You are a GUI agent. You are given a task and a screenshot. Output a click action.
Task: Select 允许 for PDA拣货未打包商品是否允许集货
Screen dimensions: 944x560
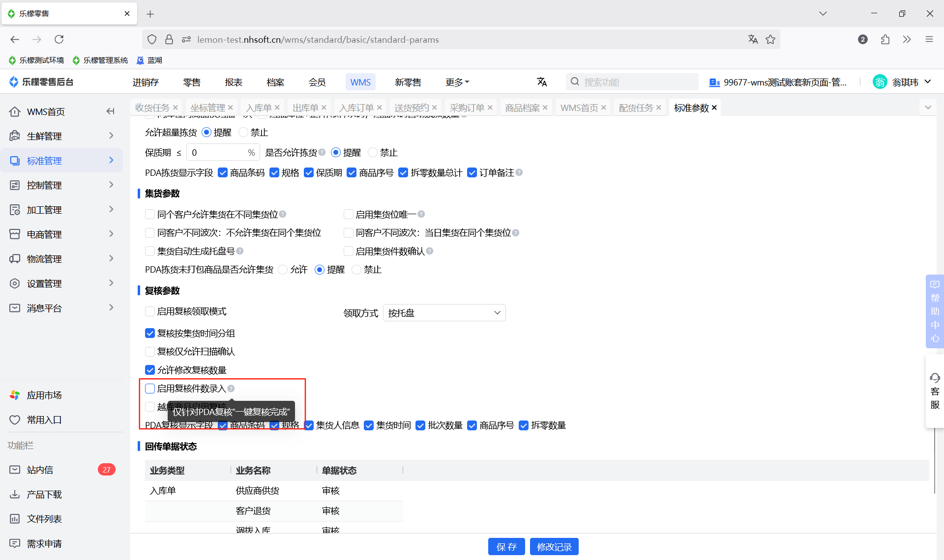point(283,270)
